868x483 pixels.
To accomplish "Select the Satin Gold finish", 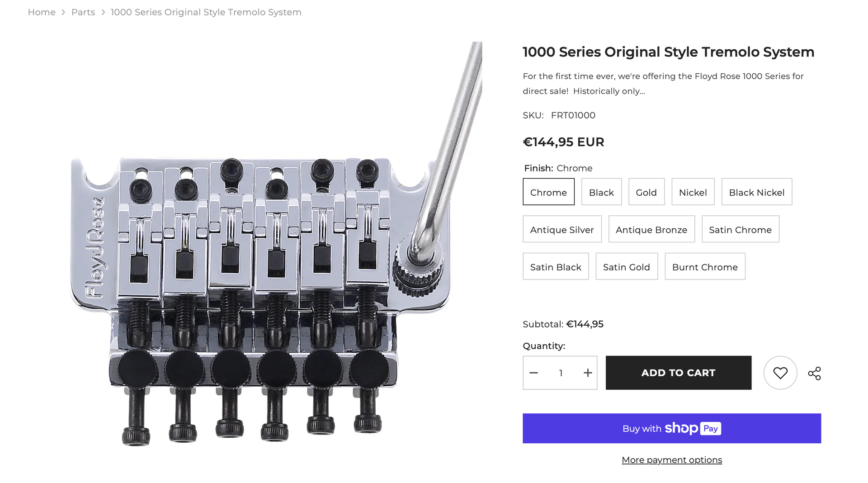I will click(627, 266).
